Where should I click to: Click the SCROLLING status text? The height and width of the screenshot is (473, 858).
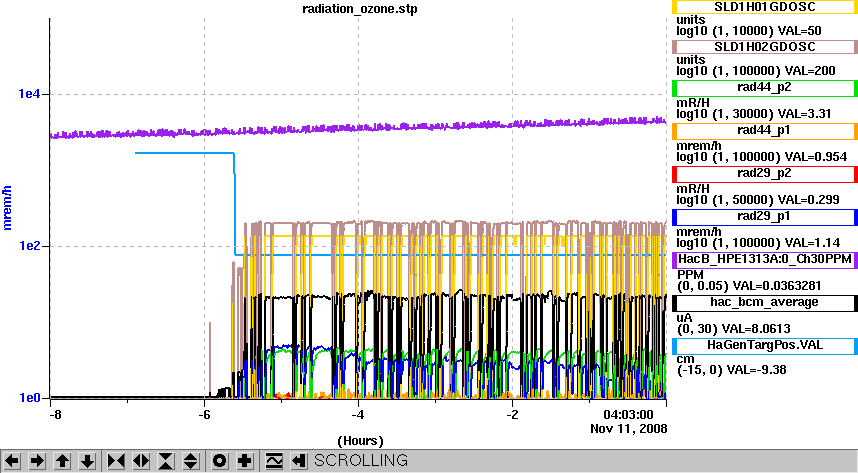click(361, 460)
